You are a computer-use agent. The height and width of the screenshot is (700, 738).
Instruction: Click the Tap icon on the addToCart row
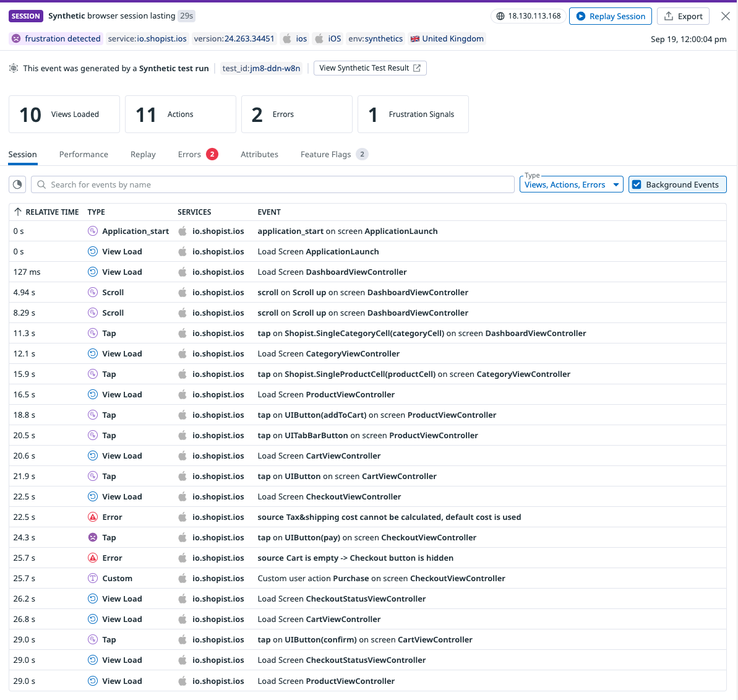tap(93, 415)
